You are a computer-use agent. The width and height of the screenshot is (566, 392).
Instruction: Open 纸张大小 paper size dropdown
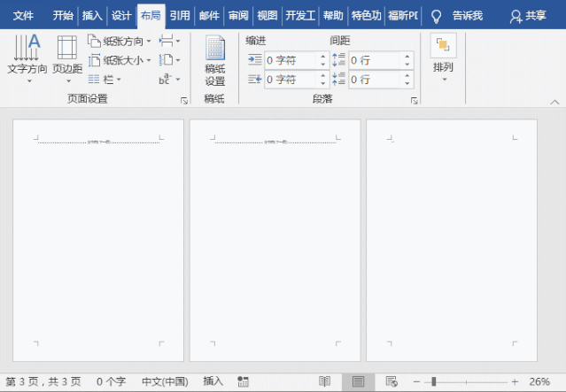[x=120, y=60]
